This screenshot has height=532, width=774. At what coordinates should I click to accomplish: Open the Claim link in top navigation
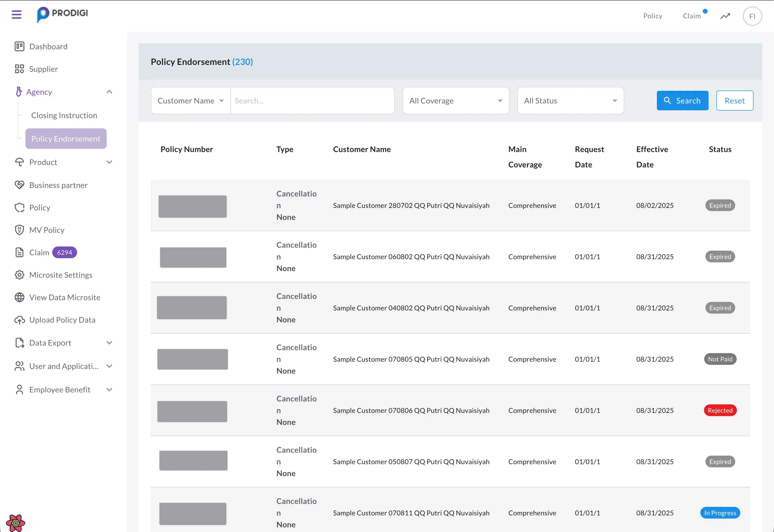691,16
